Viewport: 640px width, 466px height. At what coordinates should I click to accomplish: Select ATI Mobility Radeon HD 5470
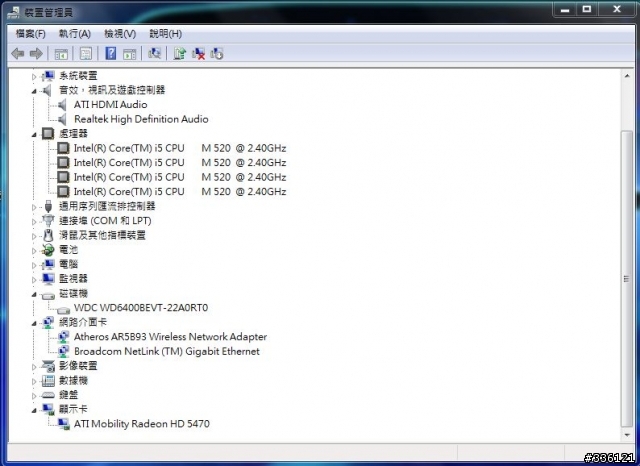point(142,424)
